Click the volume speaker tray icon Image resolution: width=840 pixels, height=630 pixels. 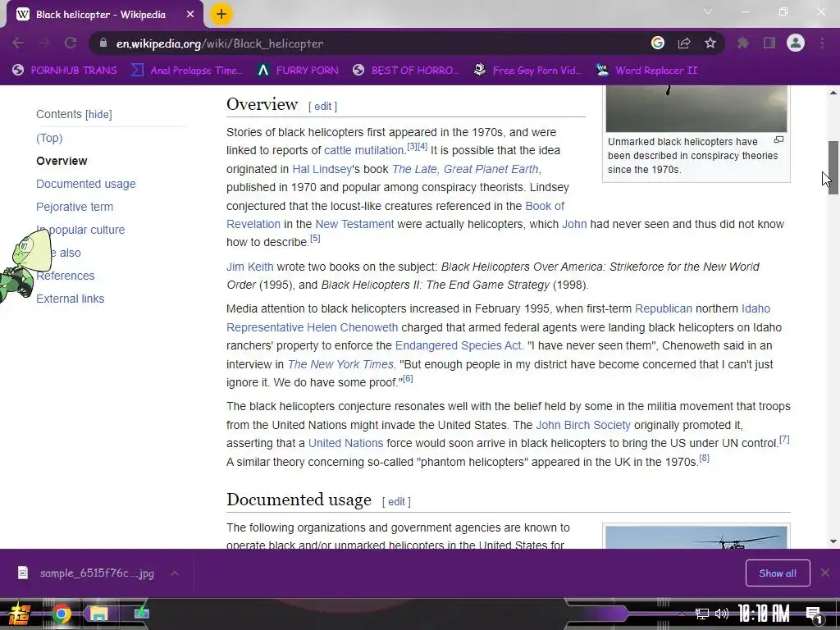[x=722, y=614]
